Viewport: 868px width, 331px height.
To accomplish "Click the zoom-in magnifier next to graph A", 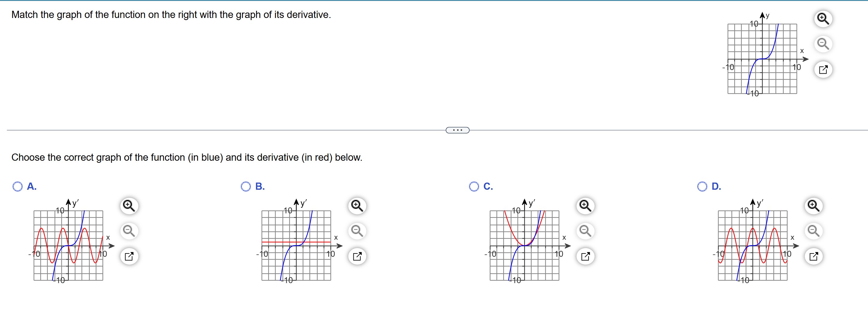I will [x=129, y=205].
